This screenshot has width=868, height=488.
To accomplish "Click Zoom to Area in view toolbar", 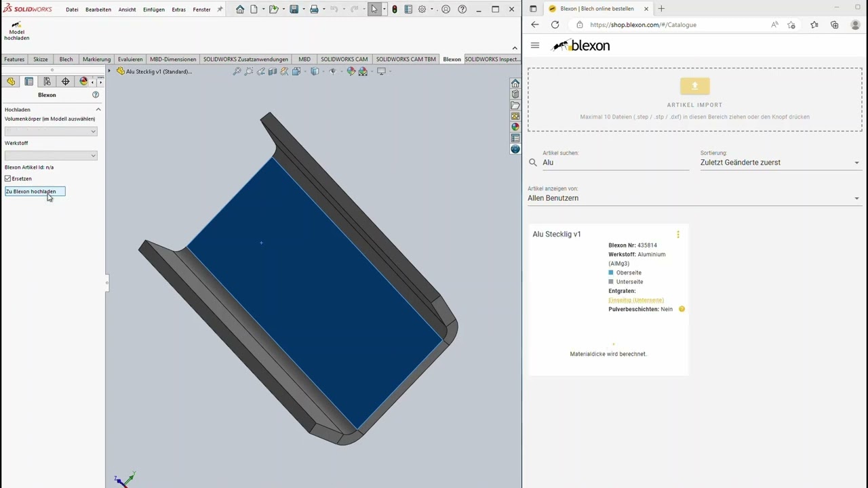I will point(249,71).
